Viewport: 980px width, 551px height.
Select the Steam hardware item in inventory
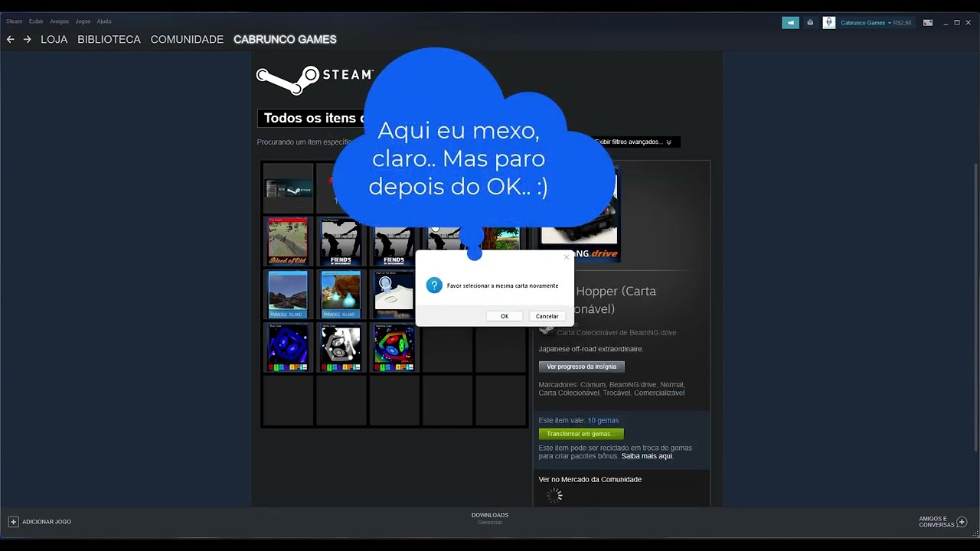coord(289,187)
